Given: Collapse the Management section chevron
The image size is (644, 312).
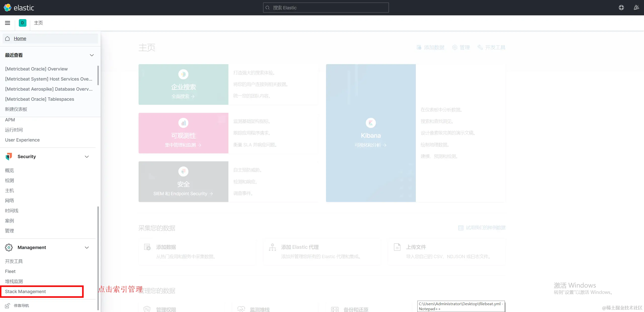Looking at the screenshot, I should 87,248.
